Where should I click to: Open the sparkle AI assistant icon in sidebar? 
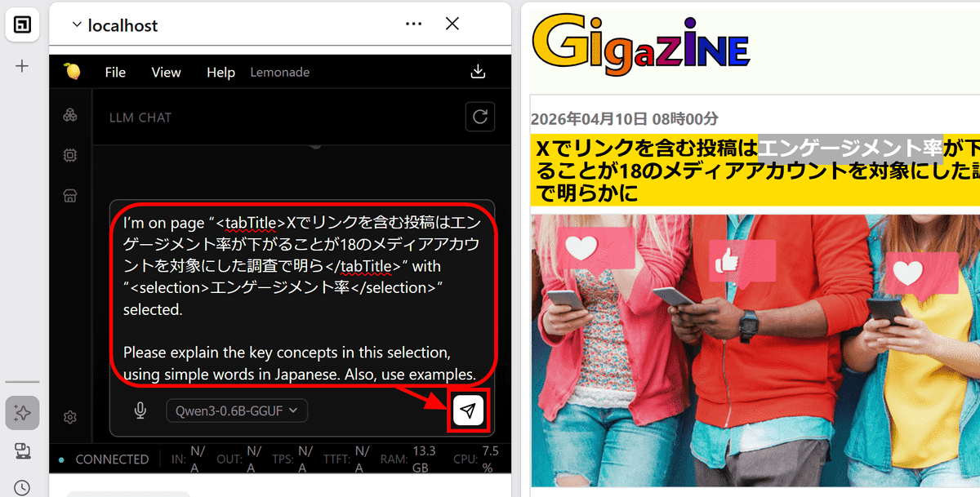coord(22,413)
